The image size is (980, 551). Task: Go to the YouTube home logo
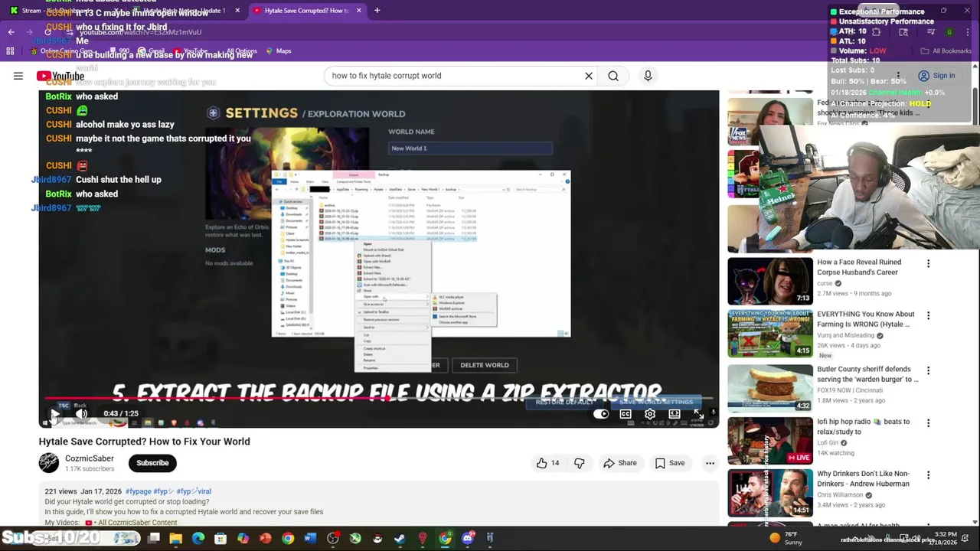[x=60, y=76]
